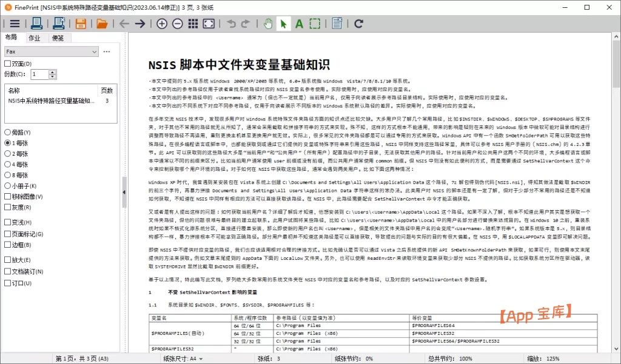The image size is (621, 364).
Task: Go to next page with right arrow
Action: (x=140, y=24)
